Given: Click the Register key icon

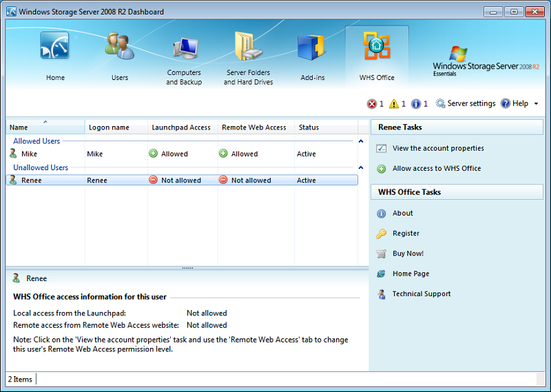Looking at the screenshot, I should point(382,234).
